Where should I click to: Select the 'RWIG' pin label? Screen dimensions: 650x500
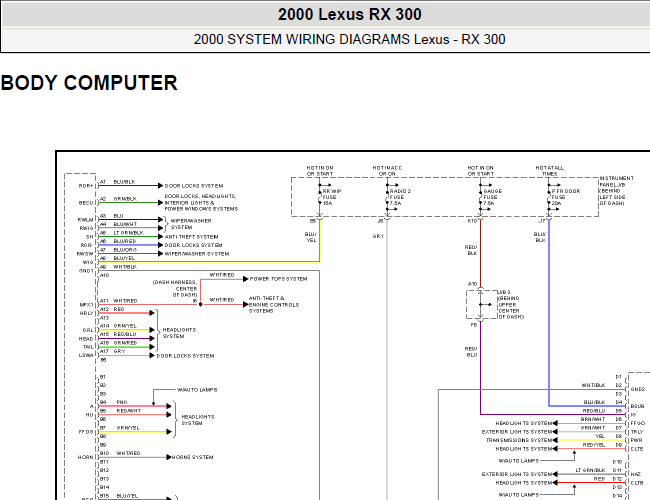click(x=87, y=228)
